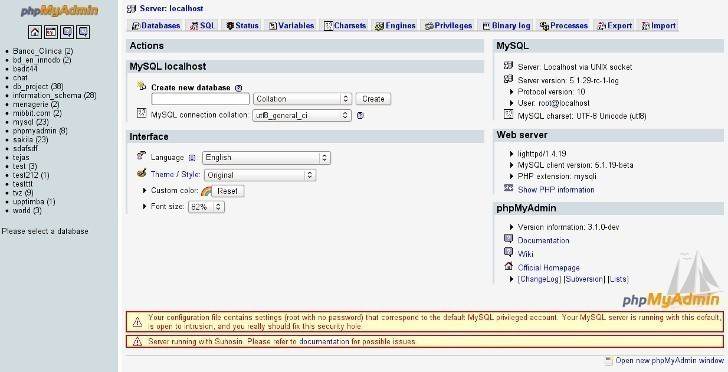Image resolution: width=728 pixels, height=372 pixels.
Task: Click Open new phpMyAdmin window link
Action: tap(670, 360)
